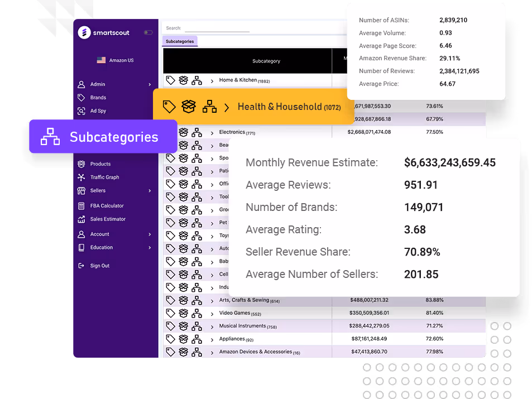Click products box icon in Video Games row
Viewport: 532px width, 399px height.
(184, 313)
